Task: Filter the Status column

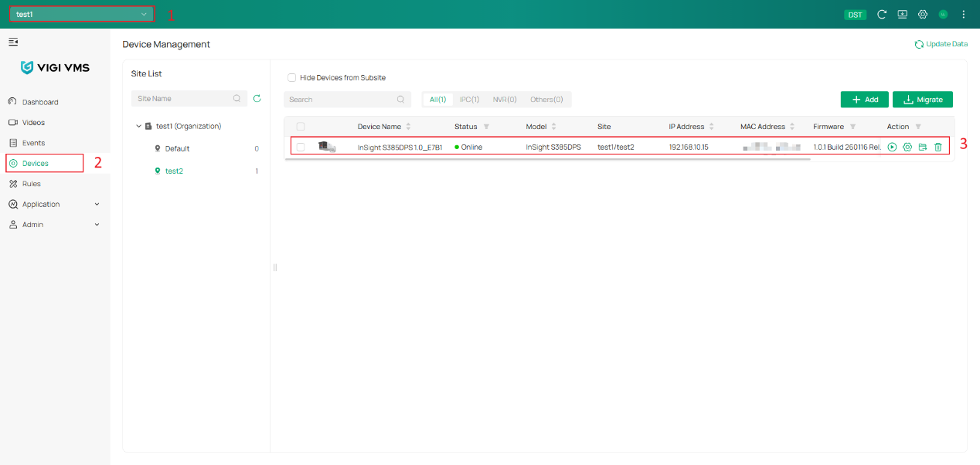Action: pos(486,127)
